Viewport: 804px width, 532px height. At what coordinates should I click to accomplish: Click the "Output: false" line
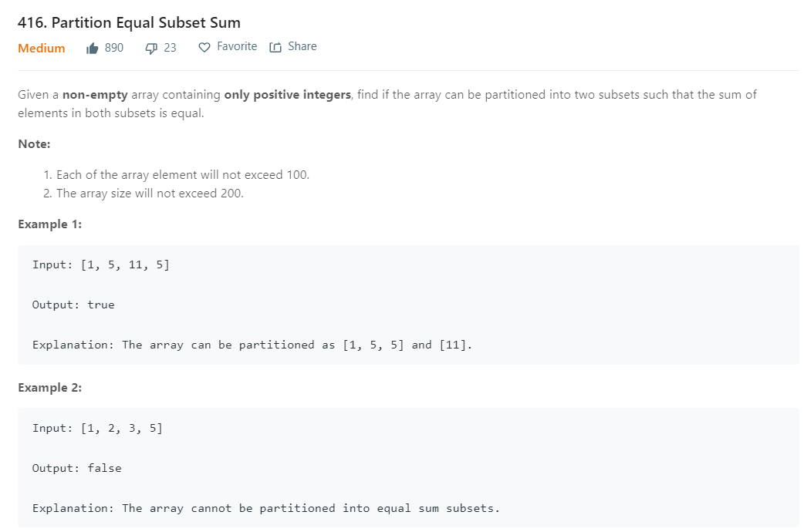[x=76, y=468]
